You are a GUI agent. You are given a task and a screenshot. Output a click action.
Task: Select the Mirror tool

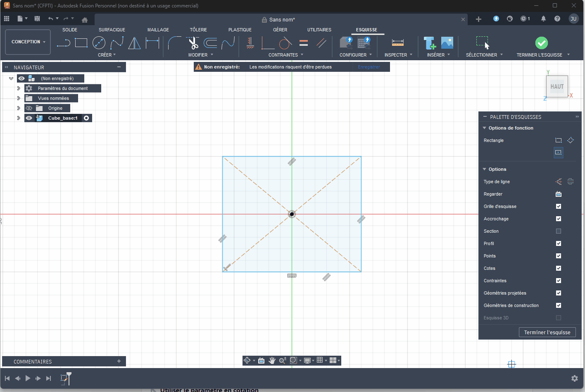pyautogui.click(x=134, y=43)
